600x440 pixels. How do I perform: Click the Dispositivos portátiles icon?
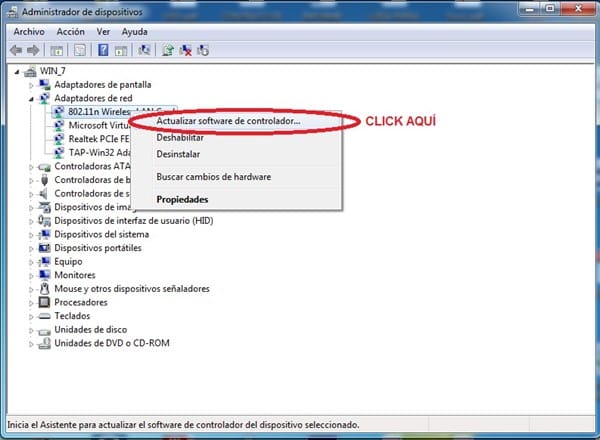(x=44, y=248)
